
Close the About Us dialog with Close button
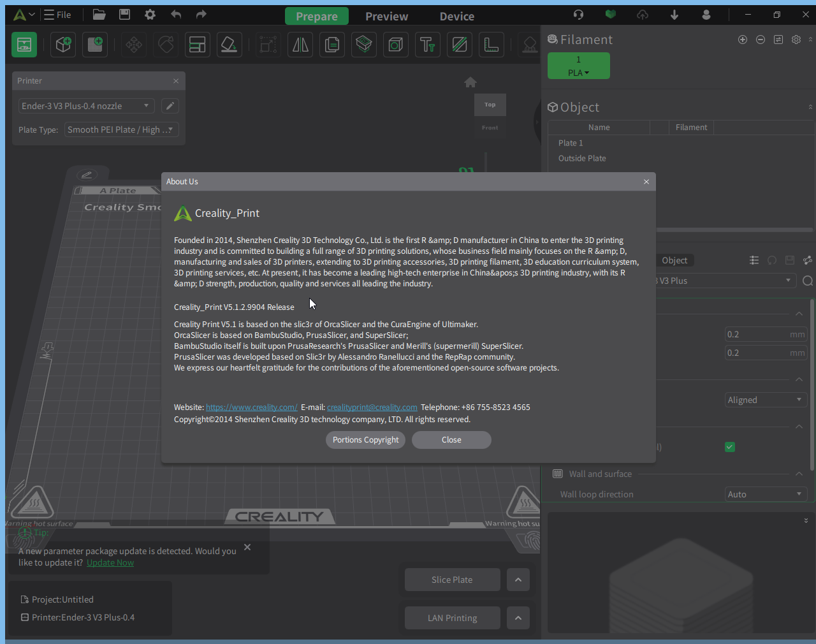click(x=451, y=440)
